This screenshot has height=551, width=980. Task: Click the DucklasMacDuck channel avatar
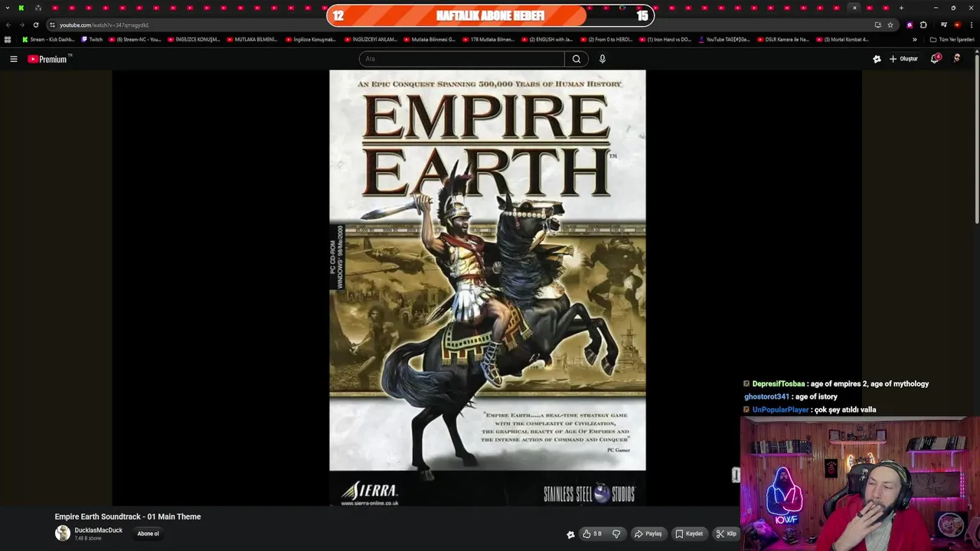pyautogui.click(x=63, y=534)
